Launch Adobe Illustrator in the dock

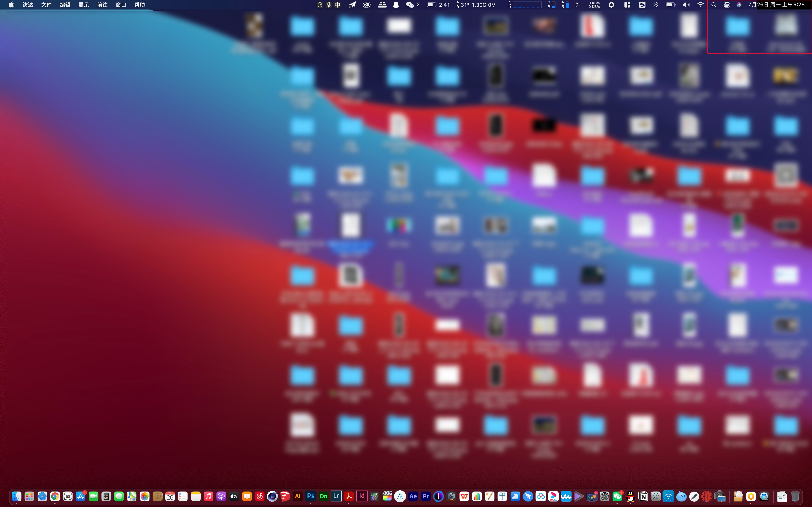[x=298, y=496]
